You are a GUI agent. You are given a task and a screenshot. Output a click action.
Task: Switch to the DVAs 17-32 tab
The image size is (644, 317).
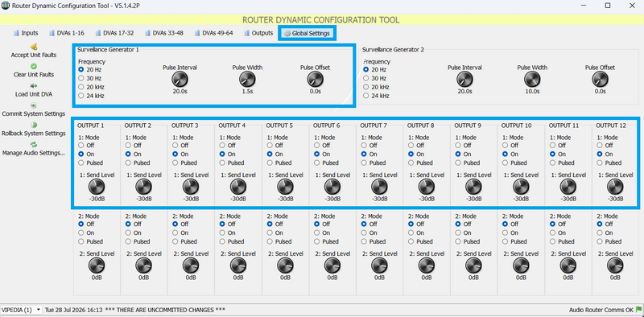click(114, 33)
